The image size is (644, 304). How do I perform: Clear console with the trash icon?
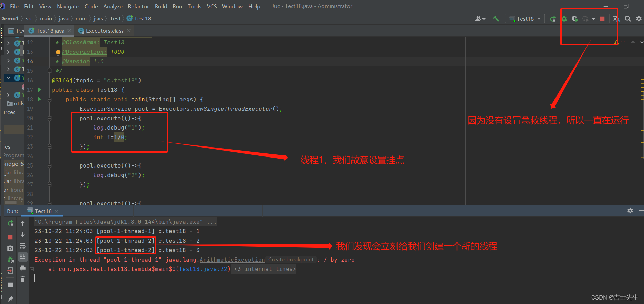(x=23, y=279)
